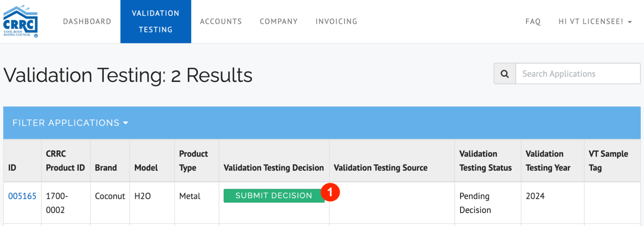Click the search magnifier icon
The width and height of the screenshot is (644, 226).
click(x=505, y=74)
